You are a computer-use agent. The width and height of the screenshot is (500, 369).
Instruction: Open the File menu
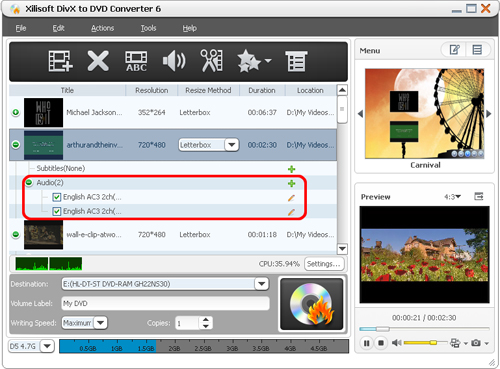click(x=21, y=28)
